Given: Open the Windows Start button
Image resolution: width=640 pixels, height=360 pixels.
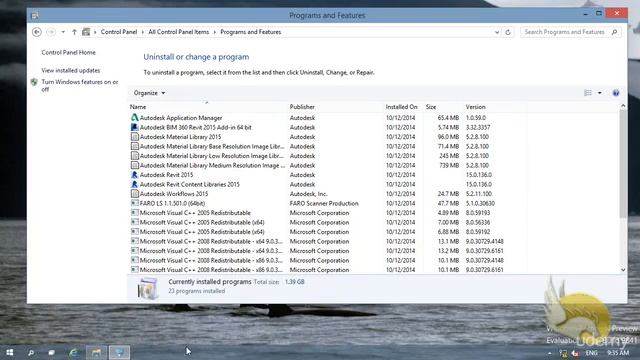Looking at the screenshot, I should click(10, 352).
